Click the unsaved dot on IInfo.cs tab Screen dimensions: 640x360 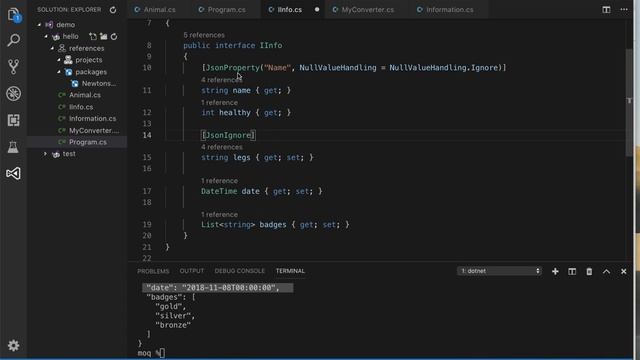tap(317, 9)
